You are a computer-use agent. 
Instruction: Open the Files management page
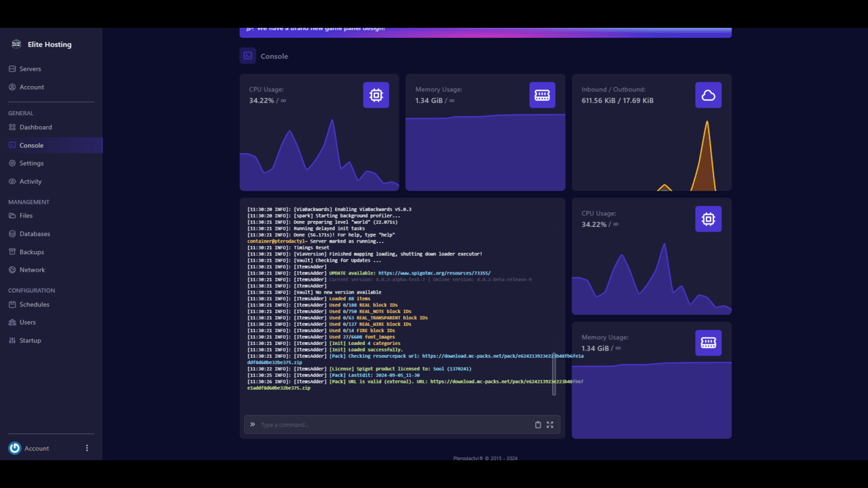pos(26,216)
